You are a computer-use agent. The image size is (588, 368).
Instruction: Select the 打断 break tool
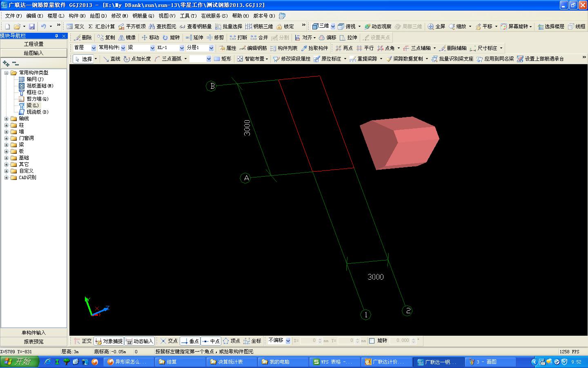click(x=238, y=37)
